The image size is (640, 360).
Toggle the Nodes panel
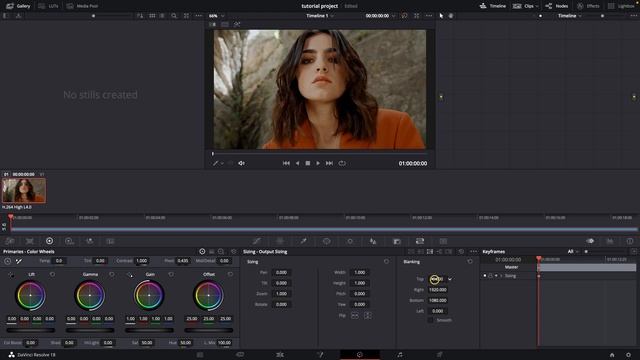pyautogui.click(x=557, y=6)
